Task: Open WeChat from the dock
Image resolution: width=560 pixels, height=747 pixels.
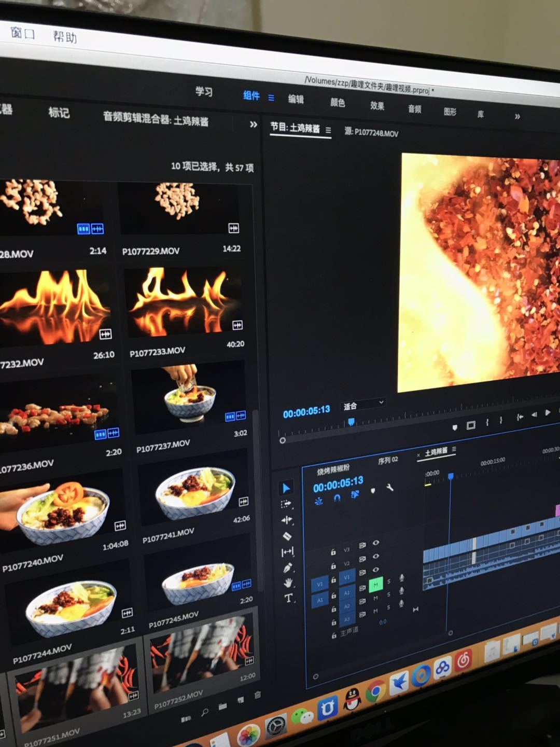Action: (302, 717)
